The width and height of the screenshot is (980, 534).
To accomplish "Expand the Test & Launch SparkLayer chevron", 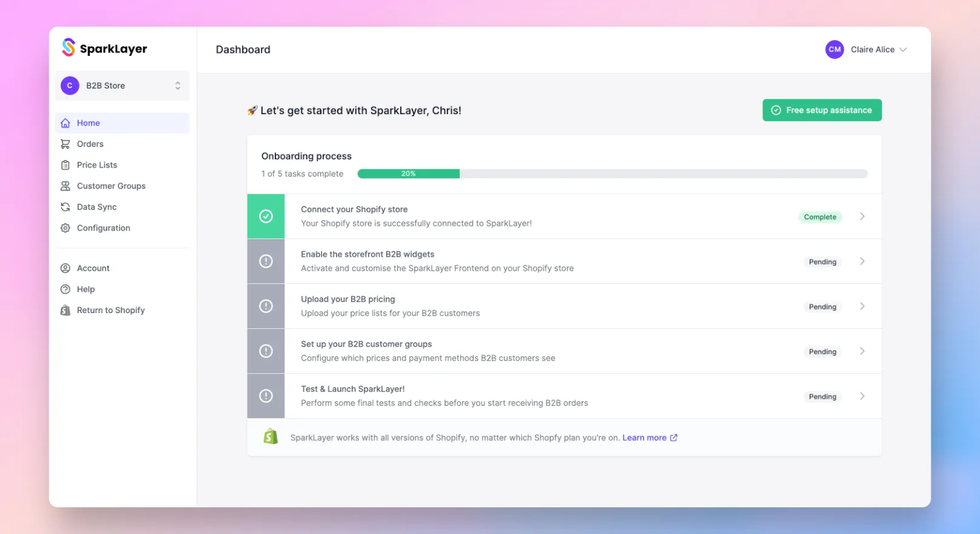I will (x=862, y=396).
